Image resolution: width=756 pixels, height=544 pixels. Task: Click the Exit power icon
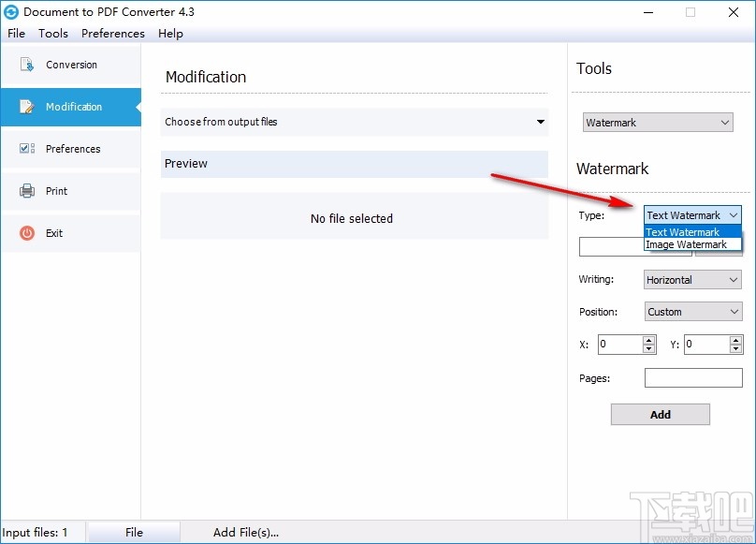pyautogui.click(x=27, y=233)
